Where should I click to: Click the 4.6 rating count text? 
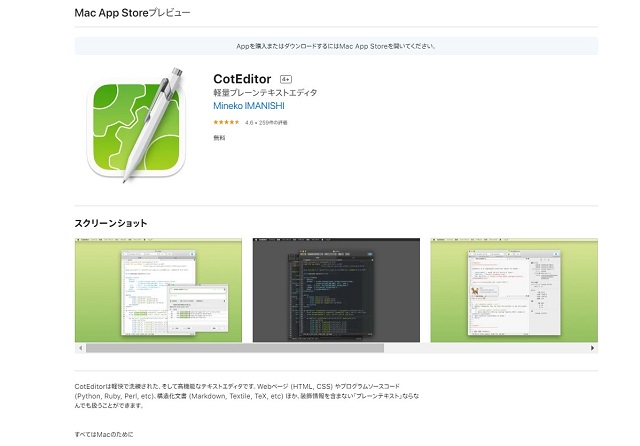point(266,122)
